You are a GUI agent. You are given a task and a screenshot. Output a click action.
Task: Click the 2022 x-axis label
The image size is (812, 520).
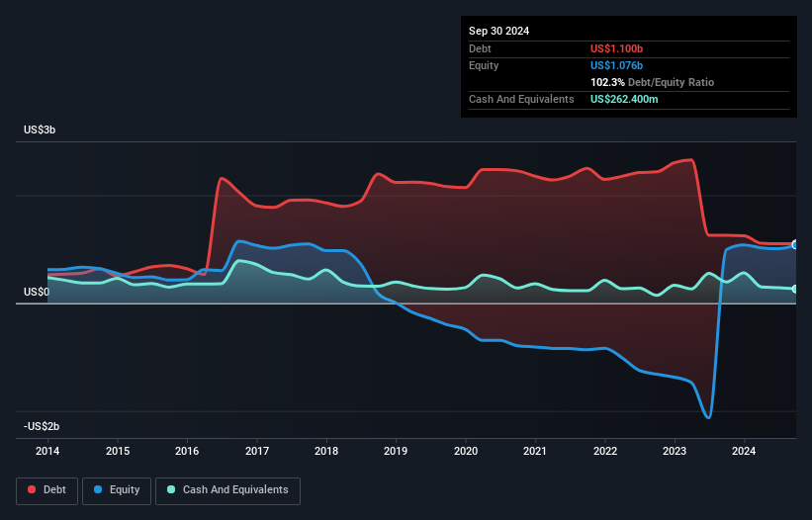click(605, 451)
